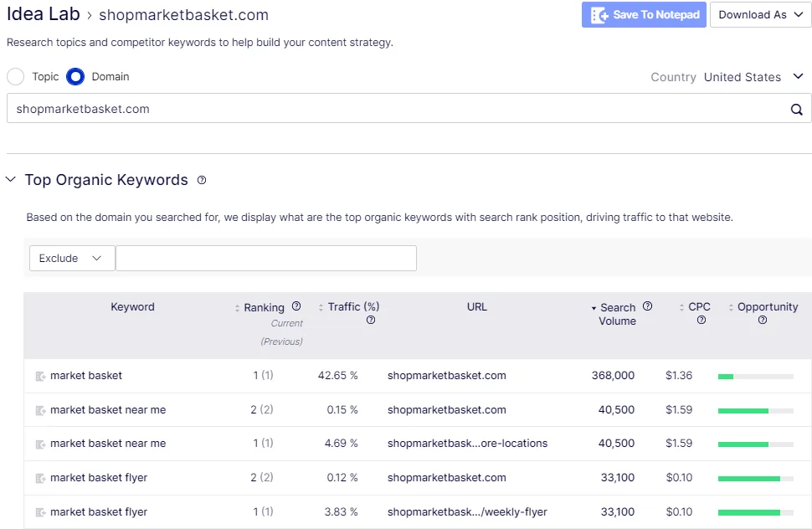The image size is (812, 529).
Task: Click the Traffic (%) help icon
Action: 371,320
